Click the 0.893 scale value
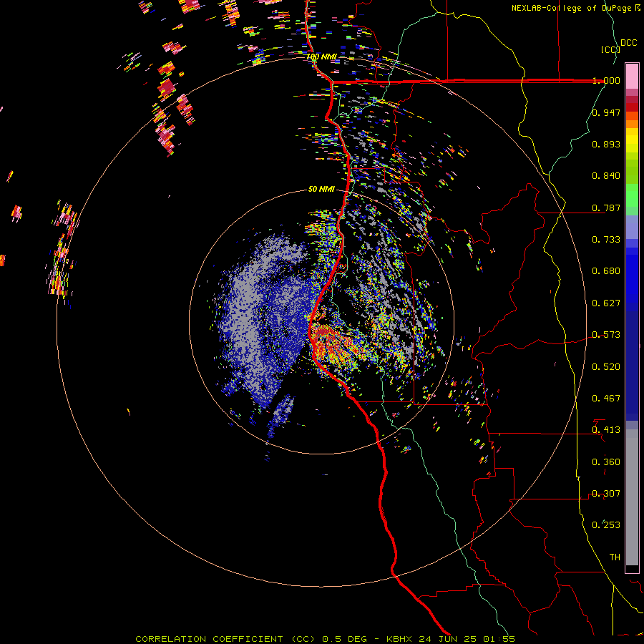 [x=606, y=144]
